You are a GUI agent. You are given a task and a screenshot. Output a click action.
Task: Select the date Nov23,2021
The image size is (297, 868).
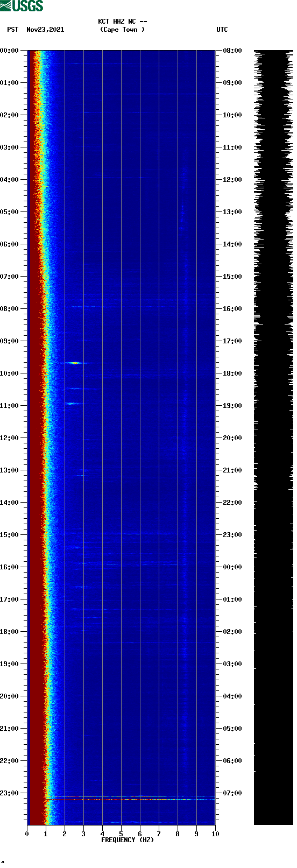pyautogui.click(x=45, y=30)
